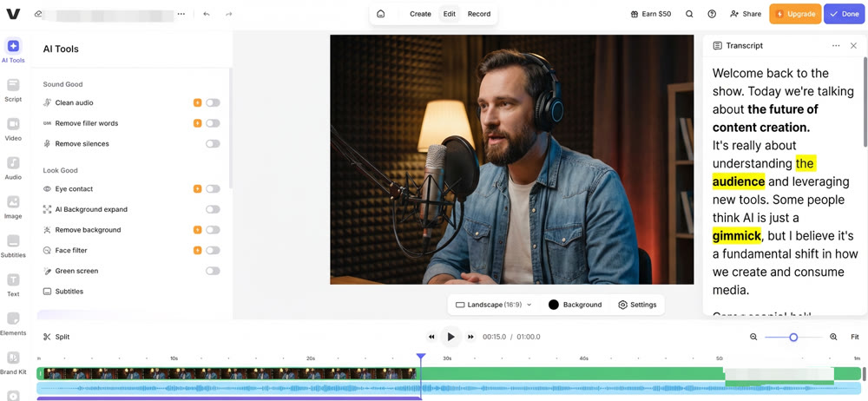Screen dimensions: 868x401
Task: Open canvas Settings
Action: click(637, 305)
